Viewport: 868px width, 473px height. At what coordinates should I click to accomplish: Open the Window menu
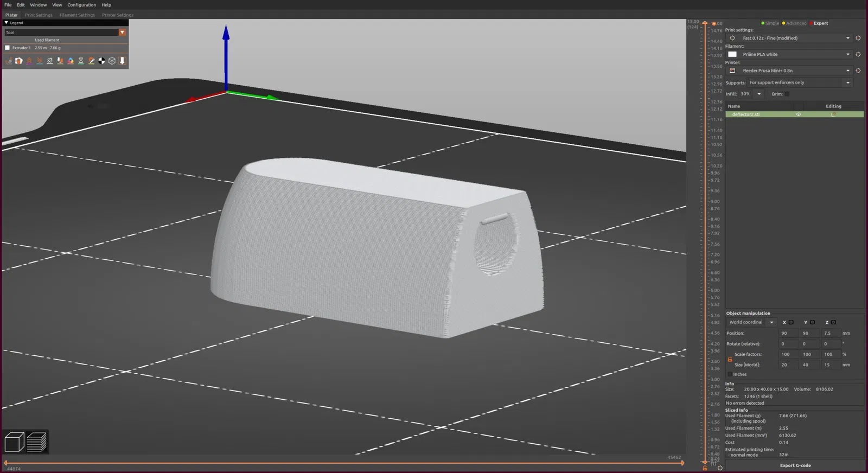[39, 5]
